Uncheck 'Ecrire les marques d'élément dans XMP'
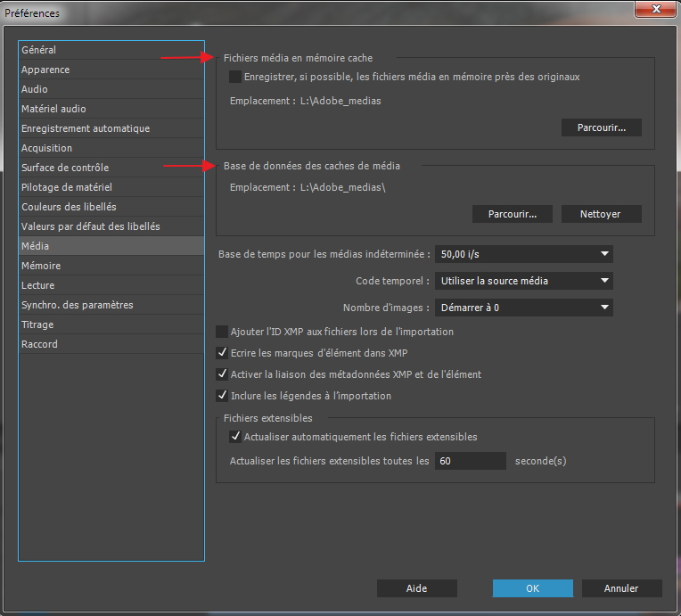The width and height of the screenshot is (681, 616). 223,353
